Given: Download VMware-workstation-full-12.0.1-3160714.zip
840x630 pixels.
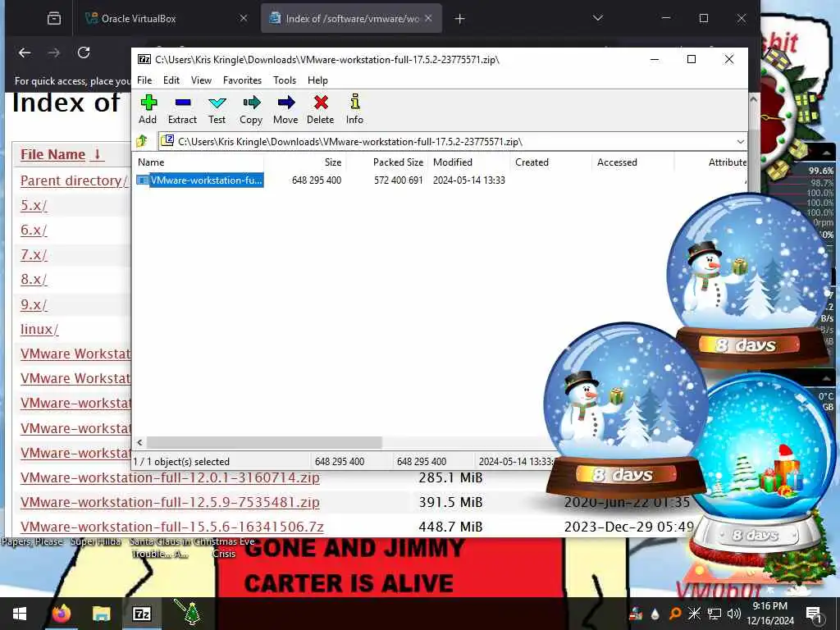Looking at the screenshot, I should (170, 477).
